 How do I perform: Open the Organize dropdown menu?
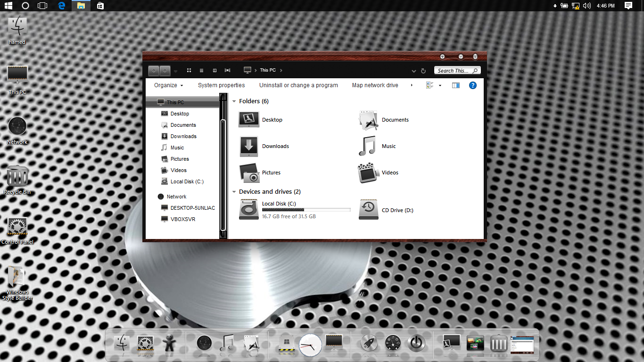[168, 85]
